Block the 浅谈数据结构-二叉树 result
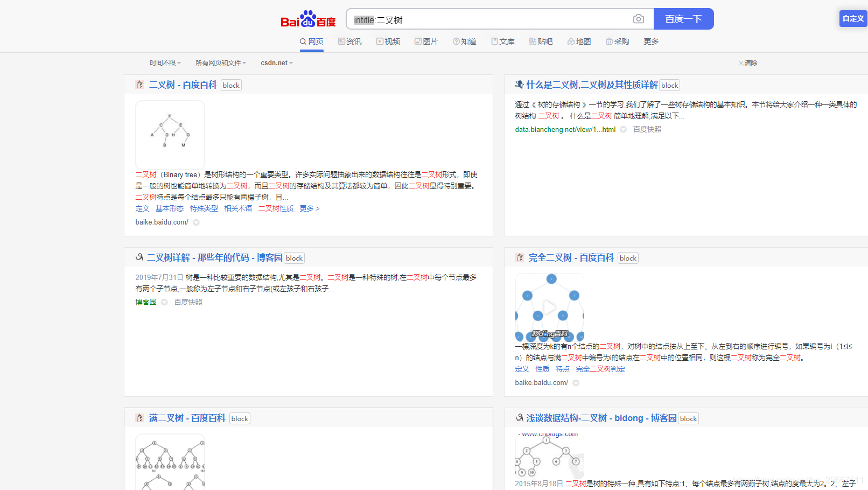Viewport: 868px width, 490px height. tap(688, 418)
